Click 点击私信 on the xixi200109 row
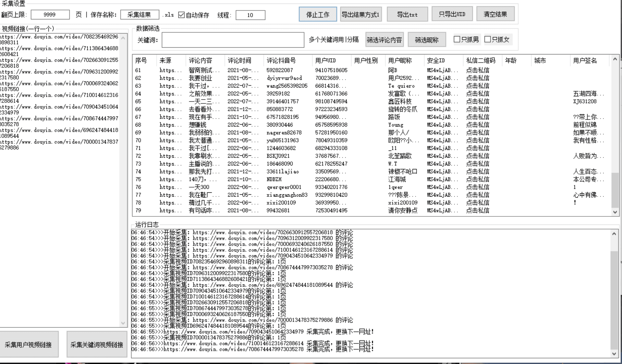Image resolution: width=622 pixels, height=364 pixels. (477, 203)
